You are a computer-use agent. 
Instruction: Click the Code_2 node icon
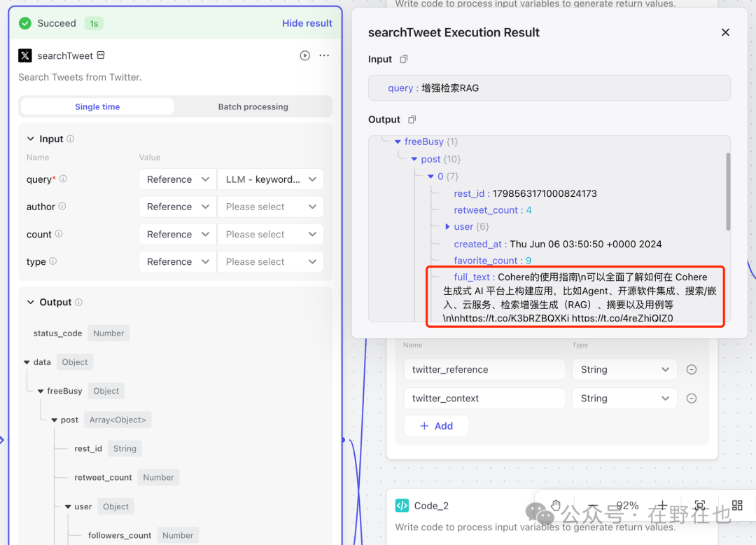click(402, 506)
